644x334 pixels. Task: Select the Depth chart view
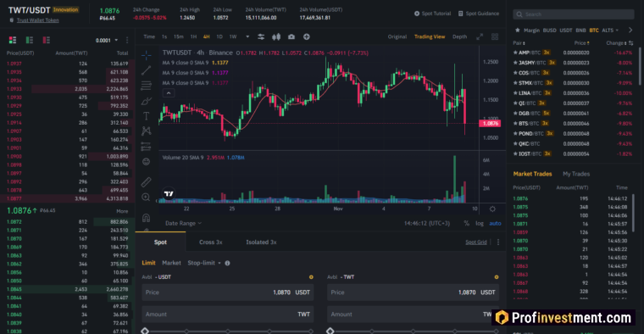click(x=459, y=36)
